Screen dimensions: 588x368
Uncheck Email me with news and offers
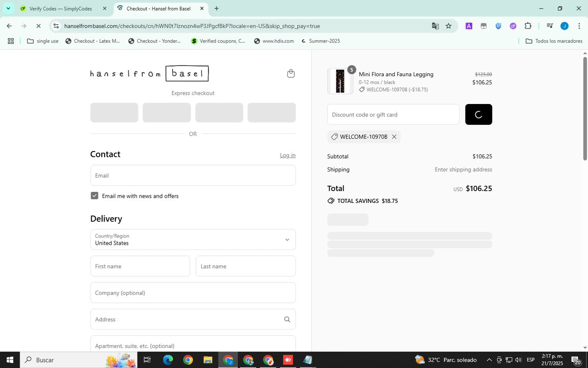click(x=94, y=196)
